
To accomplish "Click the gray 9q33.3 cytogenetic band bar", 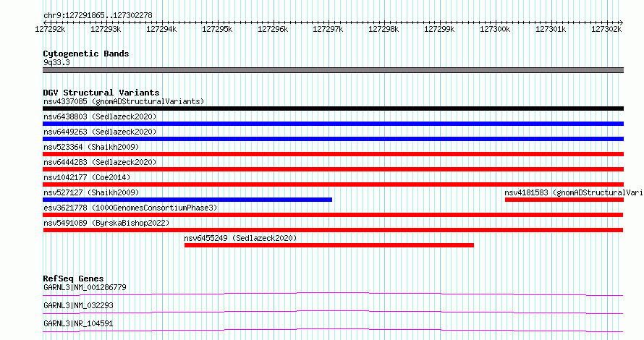I will pos(333,70).
